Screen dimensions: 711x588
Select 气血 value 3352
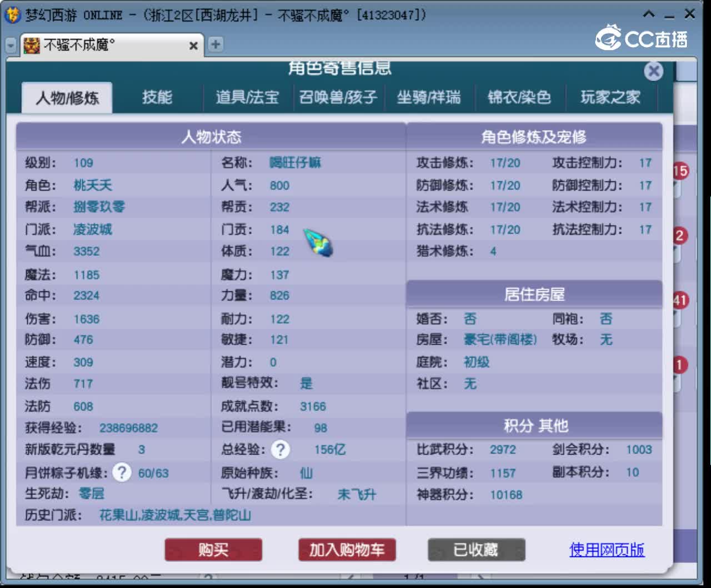click(x=87, y=251)
